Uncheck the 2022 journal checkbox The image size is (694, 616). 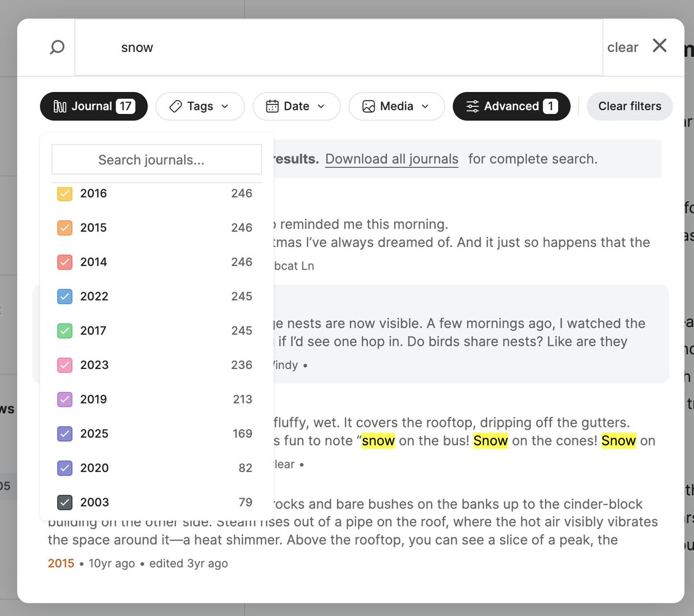pos(65,297)
